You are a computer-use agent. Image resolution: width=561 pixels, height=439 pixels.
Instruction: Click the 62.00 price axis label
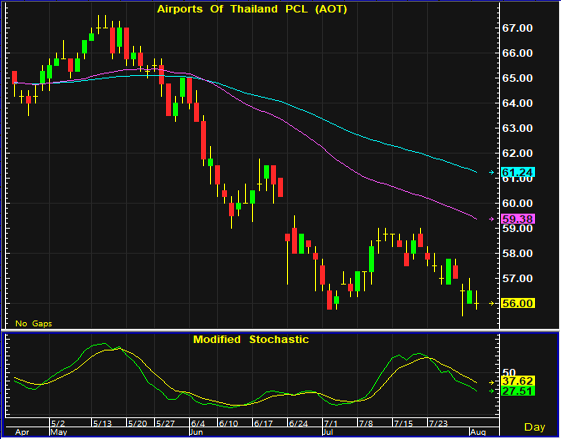coord(517,153)
